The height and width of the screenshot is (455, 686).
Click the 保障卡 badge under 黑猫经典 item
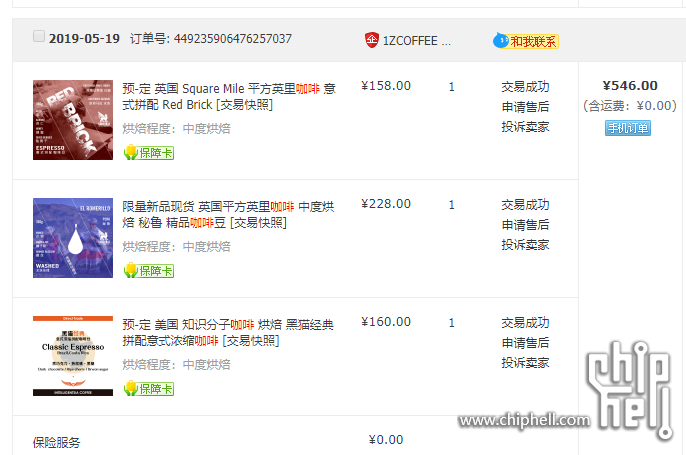pyautogui.click(x=149, y=388)
